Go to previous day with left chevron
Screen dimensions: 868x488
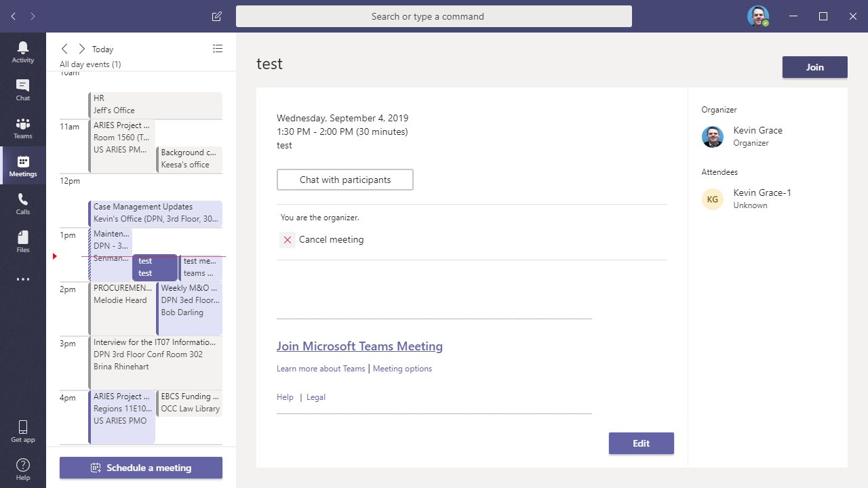coord(64,48)
